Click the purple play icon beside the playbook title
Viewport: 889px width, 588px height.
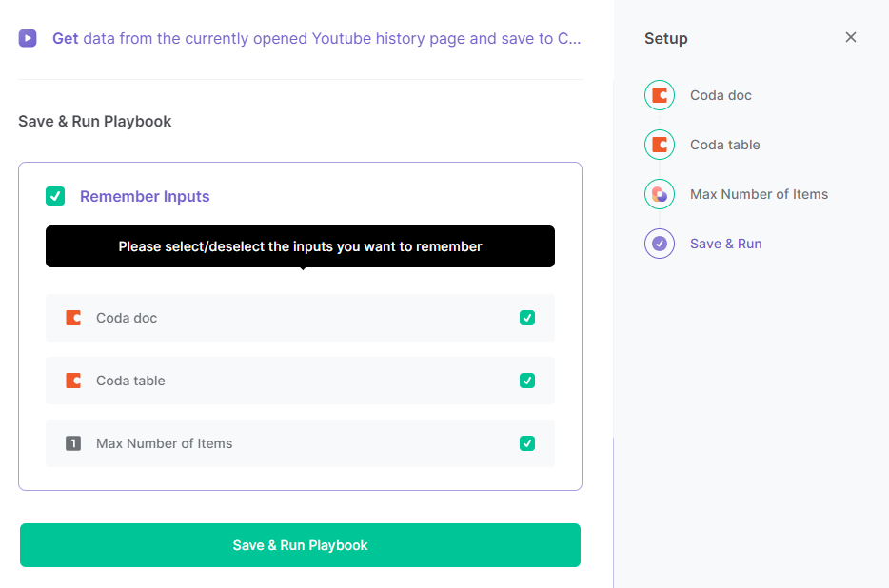[x=28, y=39]
